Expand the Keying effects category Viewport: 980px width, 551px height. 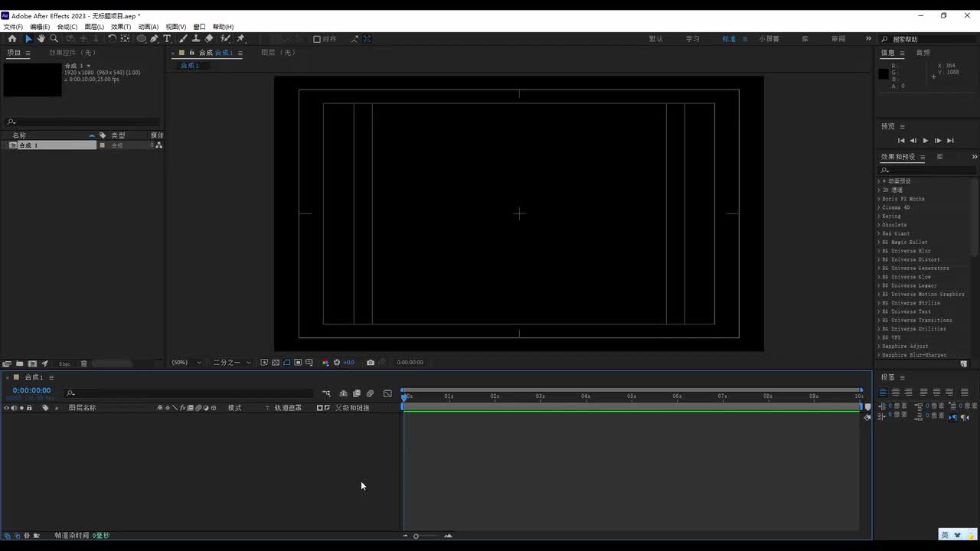pos(880,217)
